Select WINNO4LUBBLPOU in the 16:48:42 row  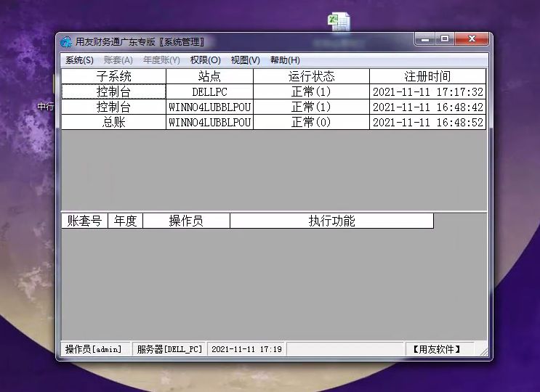209,107
